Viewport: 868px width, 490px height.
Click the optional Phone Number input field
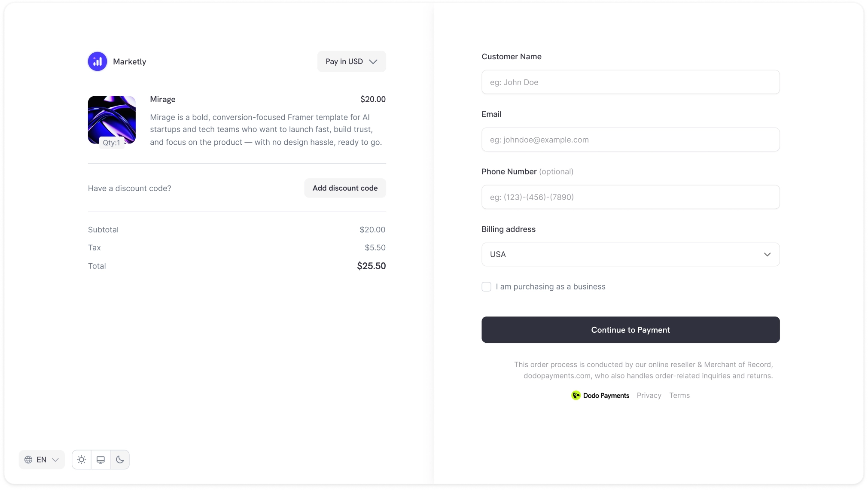tap(630, 197)
